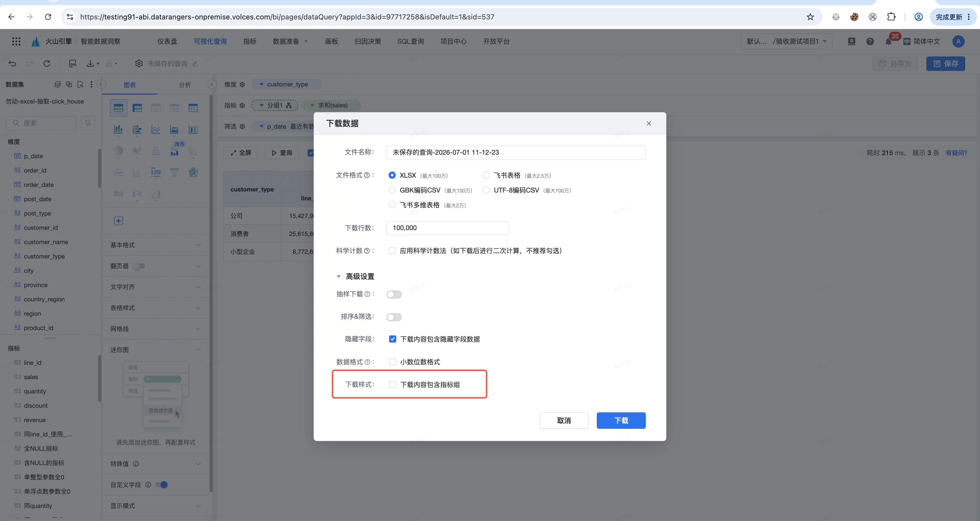Click the SQL view icon in toolbar
The image size is (980, 521).
coord(73,64)
